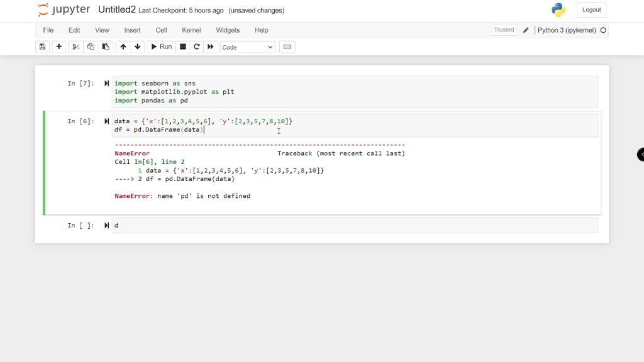The height and width of the screenshot is (362, 644).
Task: Click the pencil edit mode icon
Action: (x=525, y=30)
